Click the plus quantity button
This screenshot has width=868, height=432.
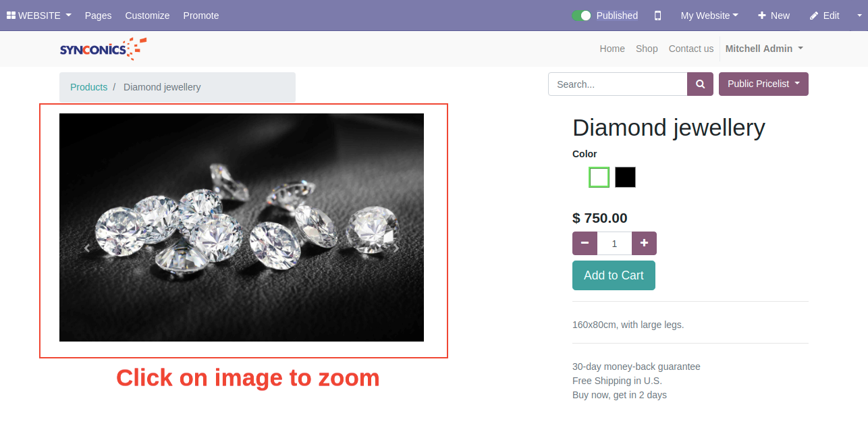(x=644, y=244)
